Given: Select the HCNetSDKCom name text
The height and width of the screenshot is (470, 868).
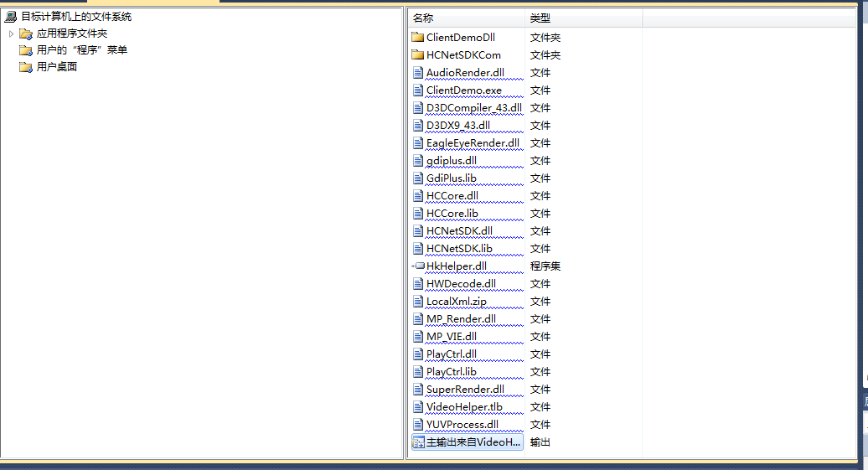Looking at the screenshot, I should coord(463,54).
